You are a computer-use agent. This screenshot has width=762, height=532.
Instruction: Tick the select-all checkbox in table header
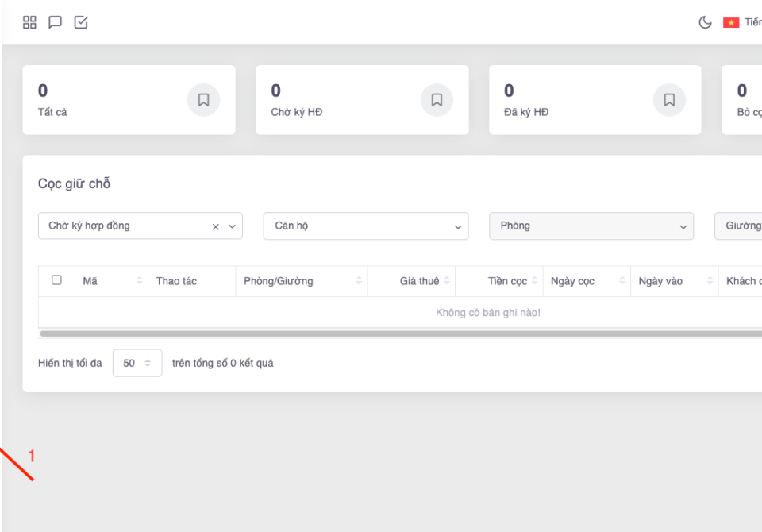56,280
